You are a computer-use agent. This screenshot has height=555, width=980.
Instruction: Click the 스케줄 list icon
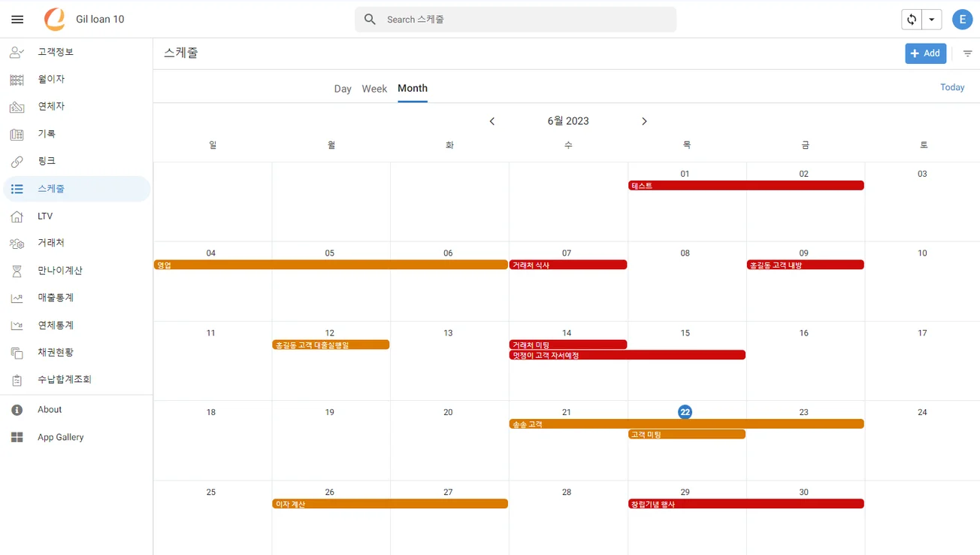17,189
